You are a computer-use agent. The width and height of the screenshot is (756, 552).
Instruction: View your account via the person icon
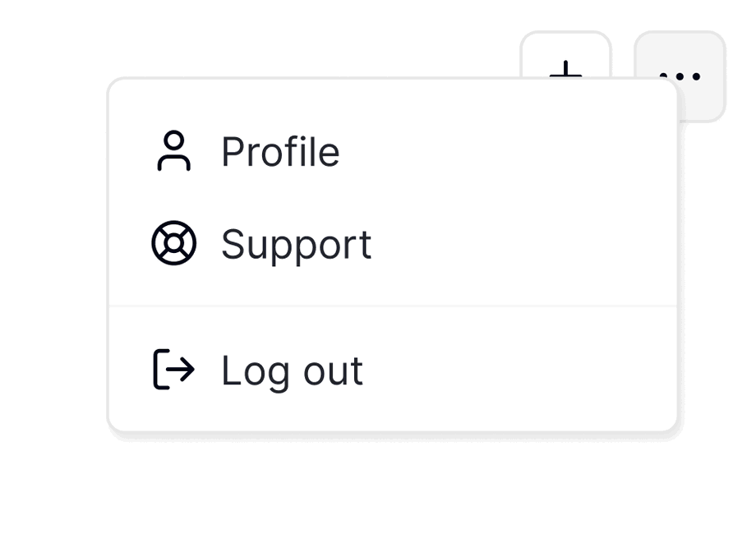click(x=173, y=151)
